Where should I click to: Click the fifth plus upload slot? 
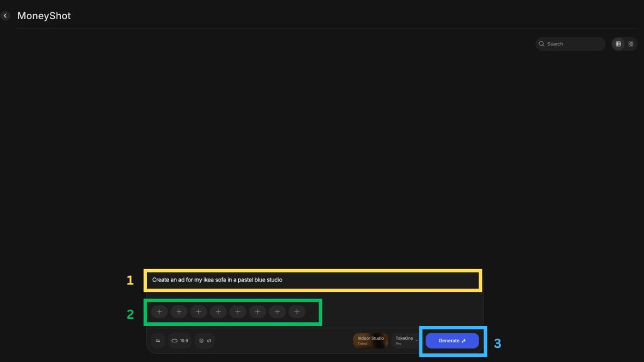pyautogui.click(x=238, y=312)
